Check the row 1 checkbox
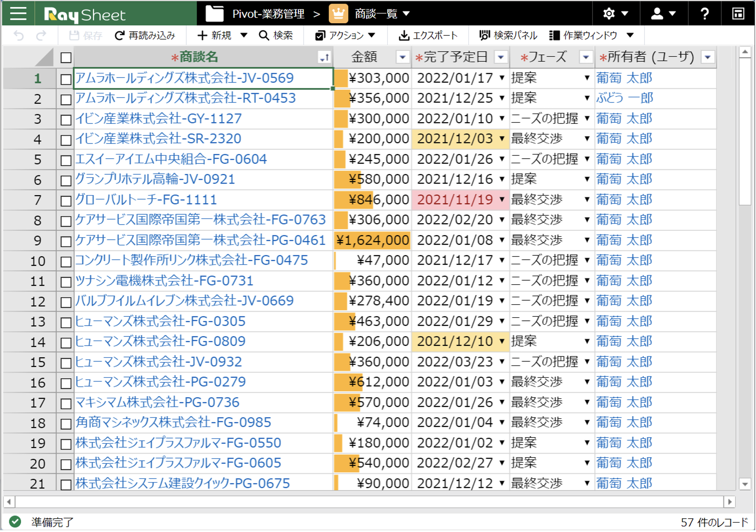 coord(66,79)
